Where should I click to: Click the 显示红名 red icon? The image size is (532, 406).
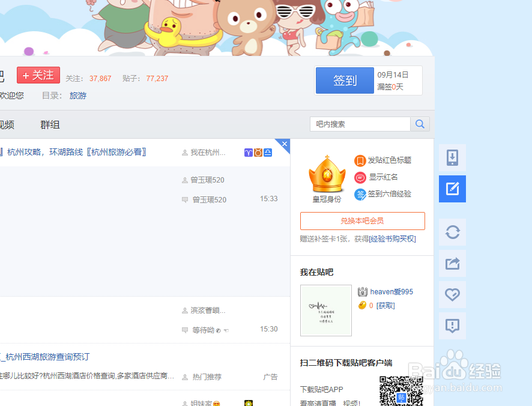[x=360, y=178]
